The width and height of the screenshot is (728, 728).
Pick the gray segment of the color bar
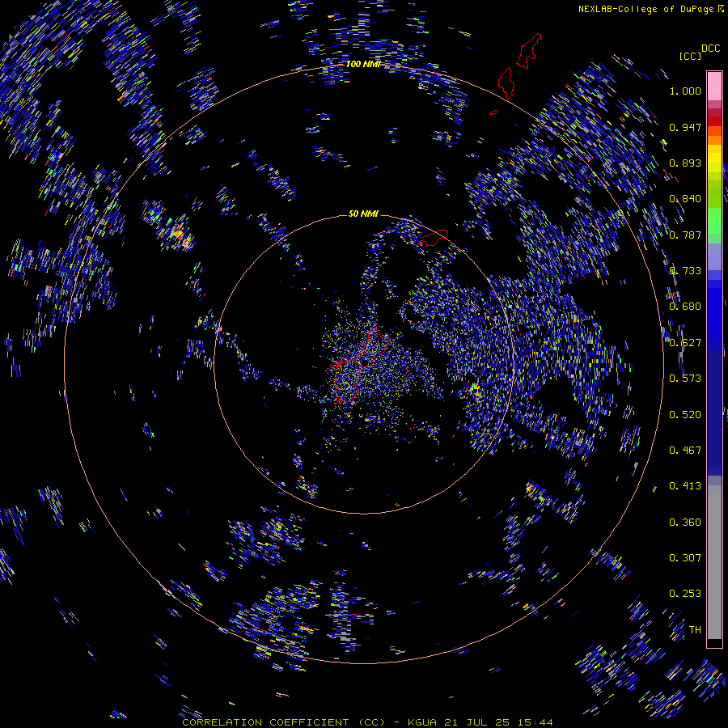pyautogui.click(x=714, y=562)
